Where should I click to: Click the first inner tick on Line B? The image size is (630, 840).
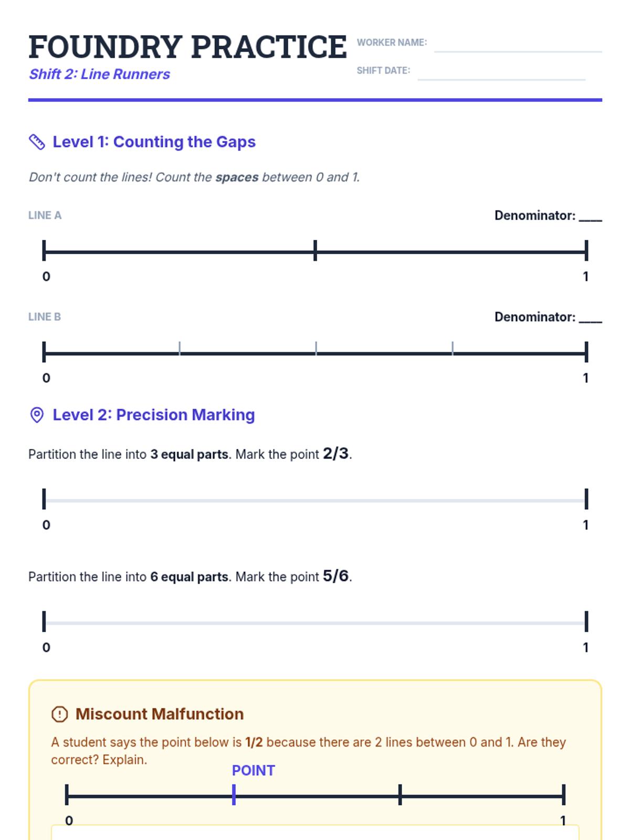click(180, 349)
